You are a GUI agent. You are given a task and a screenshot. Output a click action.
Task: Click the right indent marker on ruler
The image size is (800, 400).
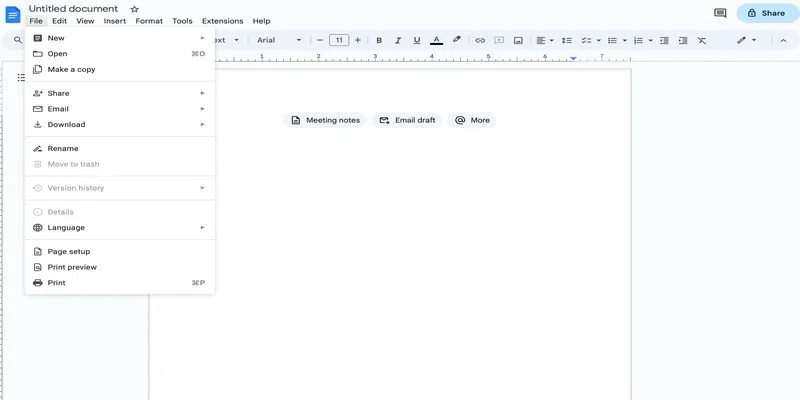point(573,59)
